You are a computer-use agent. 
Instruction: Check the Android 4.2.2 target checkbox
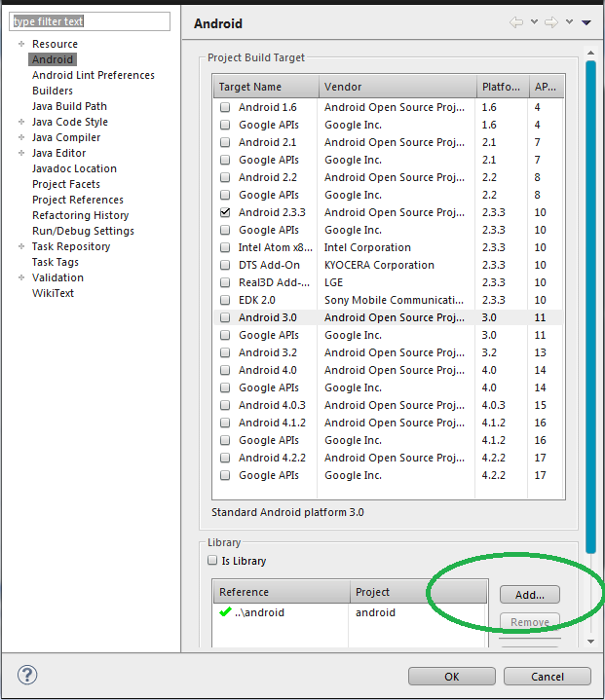(225, 458)
